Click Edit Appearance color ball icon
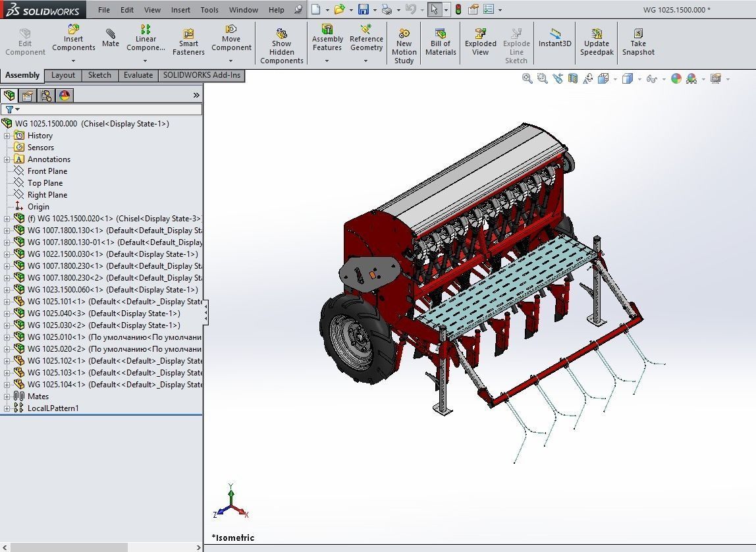This screenshot has height=552, width=756. [676, 78]
